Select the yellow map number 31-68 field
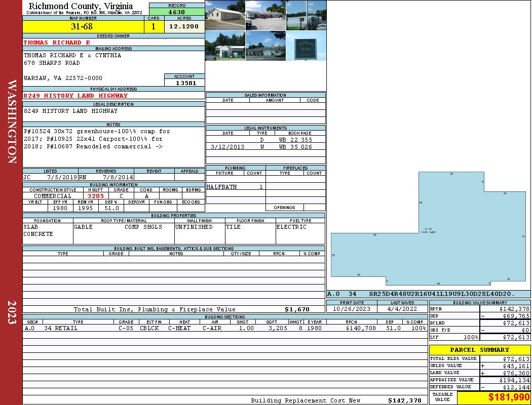Image resolution: width=532 pixels, height=405 pixels. pyautogui.click(x=83, y=26)
